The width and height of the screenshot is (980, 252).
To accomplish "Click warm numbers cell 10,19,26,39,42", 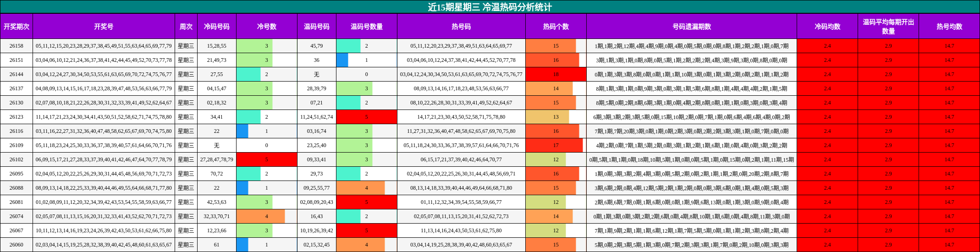I will [x=317, y=230].
